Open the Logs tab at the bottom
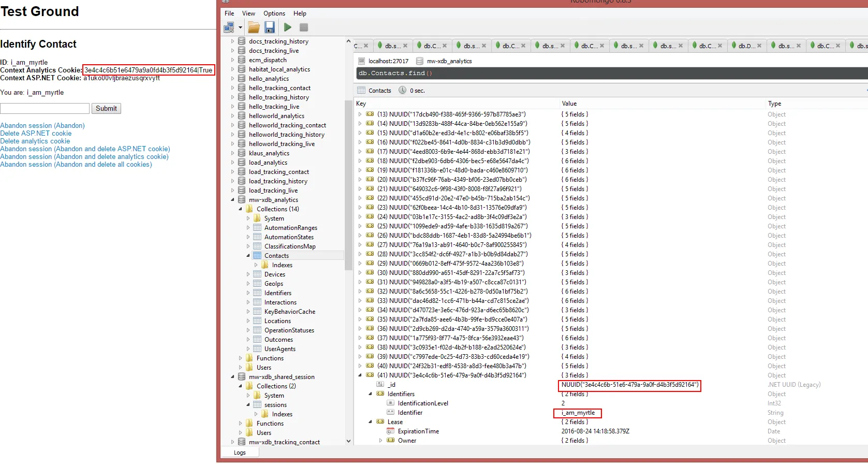 coord(240,453)
